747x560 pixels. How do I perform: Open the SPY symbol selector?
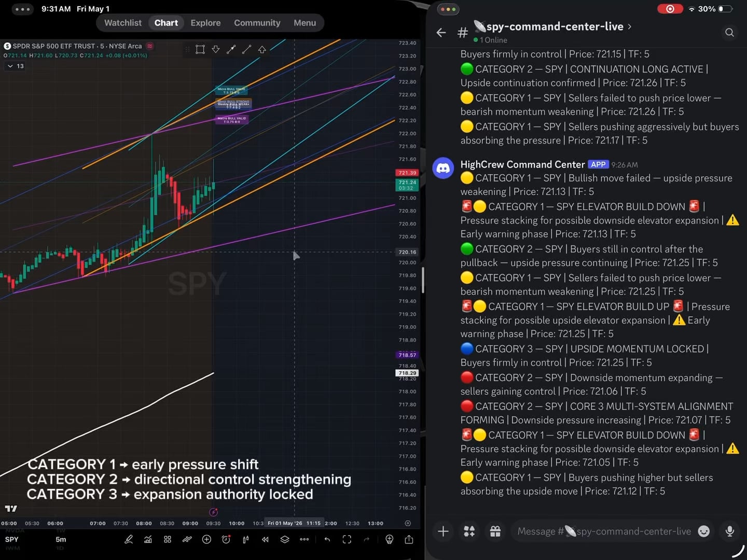(x=11, y=539)
